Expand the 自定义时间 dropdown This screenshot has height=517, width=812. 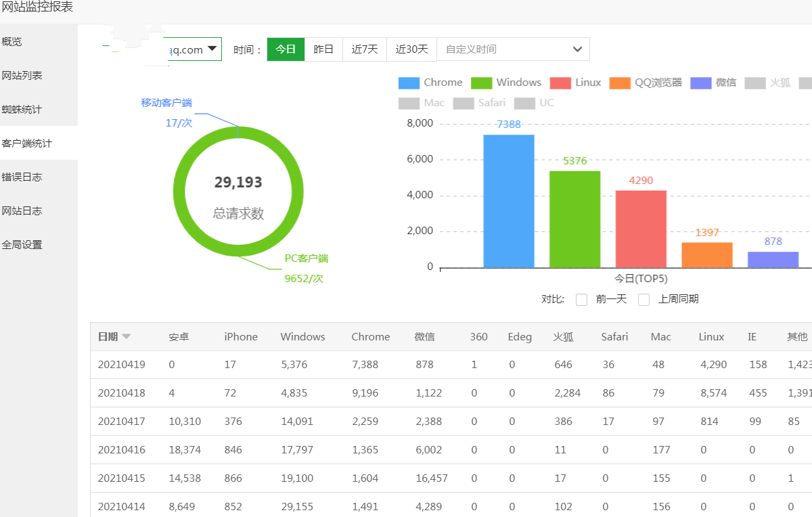[x=513, y=49]
